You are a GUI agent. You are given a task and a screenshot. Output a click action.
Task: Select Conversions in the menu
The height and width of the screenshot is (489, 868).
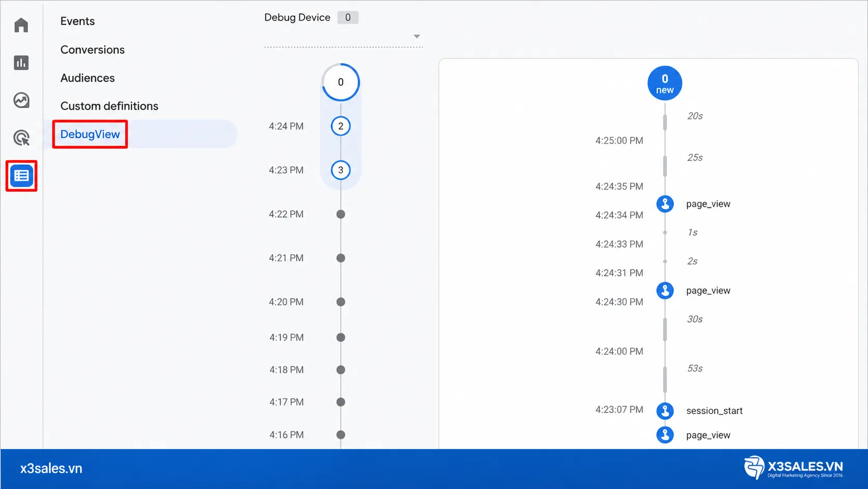(x=92, y=50)
